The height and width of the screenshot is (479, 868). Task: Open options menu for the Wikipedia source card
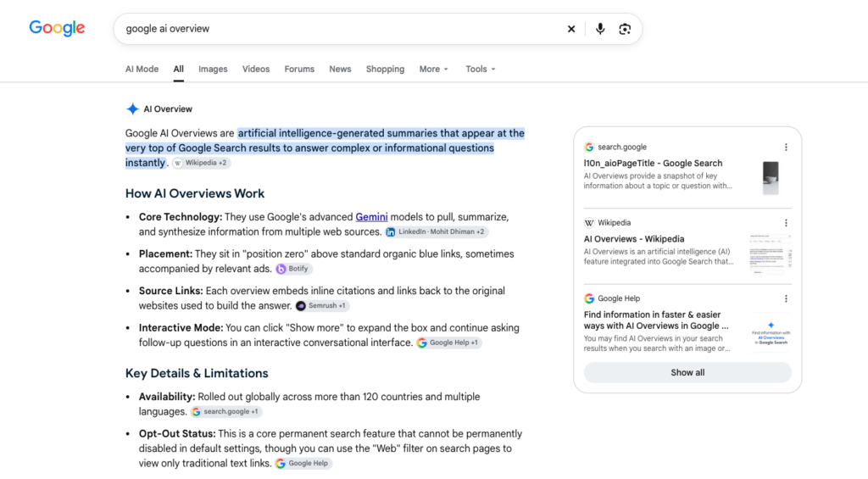786,223
